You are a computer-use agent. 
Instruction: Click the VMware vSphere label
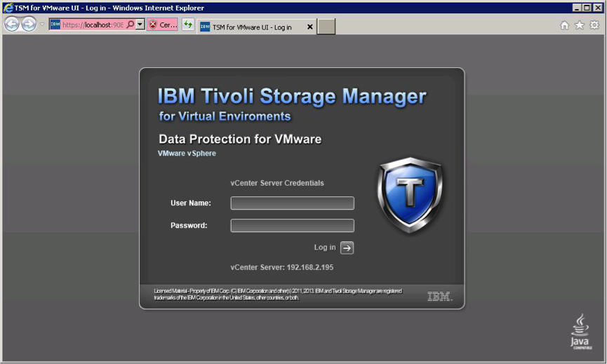pyautogui.click(x=187, y=153)
